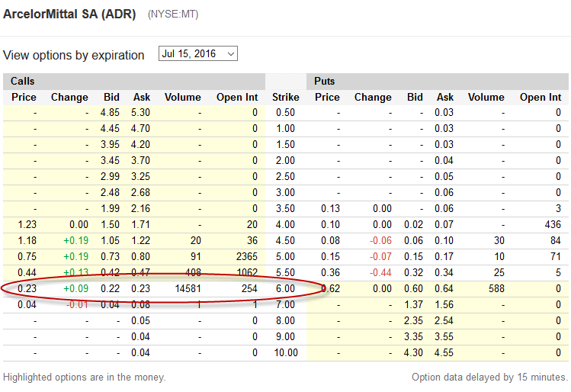Click call volume 91
This screenshot has width=571, height=392.
(196, 257)
